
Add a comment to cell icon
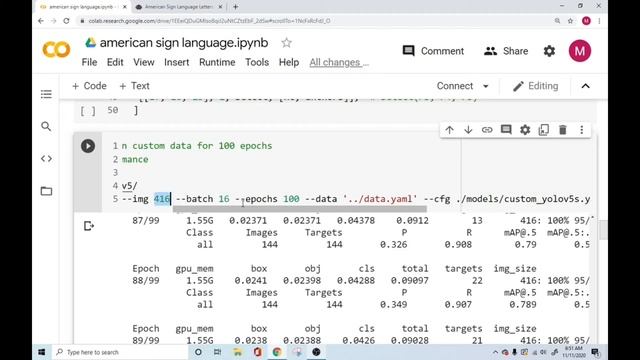coord(506,130)
